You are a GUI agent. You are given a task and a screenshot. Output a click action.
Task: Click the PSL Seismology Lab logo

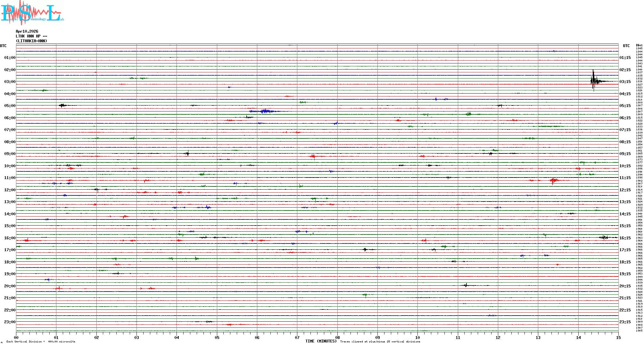click(x=32, y=12)
